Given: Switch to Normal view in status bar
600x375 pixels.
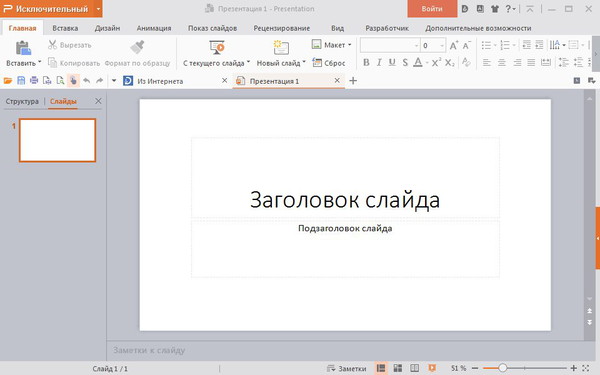Looking at the screenshot, I should 381,368.
